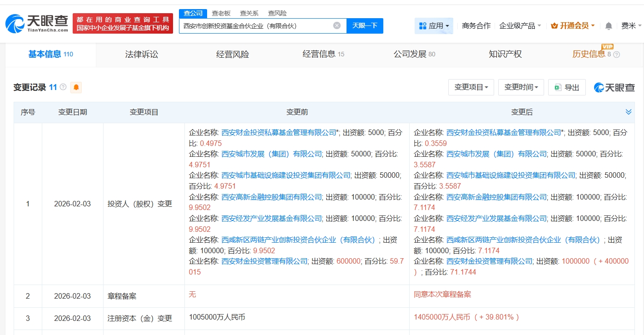Clear the search box with the X icon
This screenshot has height=335, width=644.
(337, 25)
